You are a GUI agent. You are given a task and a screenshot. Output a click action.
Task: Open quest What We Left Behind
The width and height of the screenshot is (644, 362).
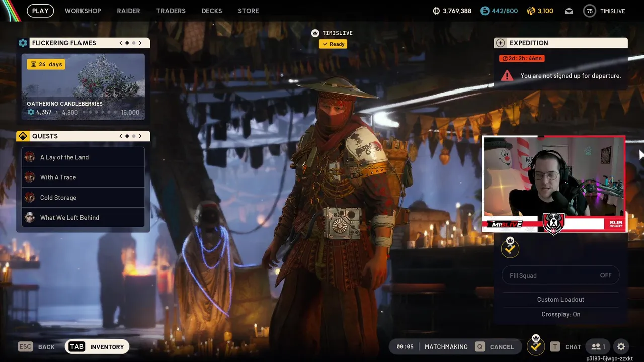(x=83, y=218)
